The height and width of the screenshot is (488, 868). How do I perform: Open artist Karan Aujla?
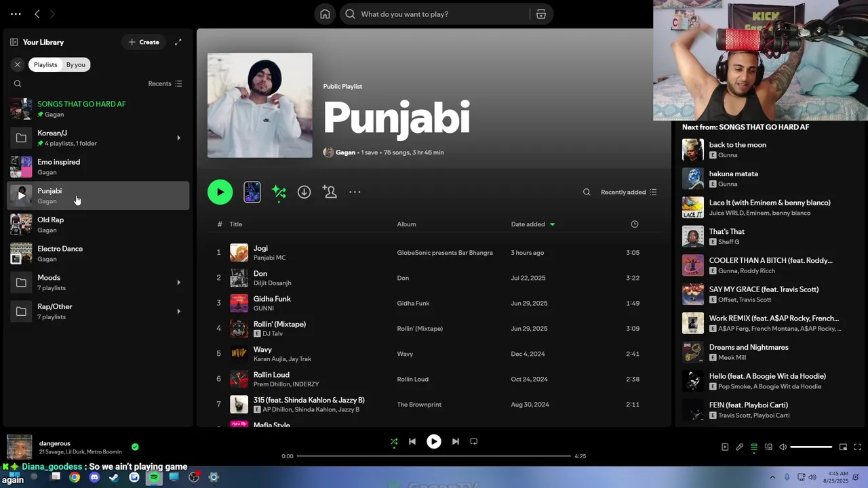point(271,359)
